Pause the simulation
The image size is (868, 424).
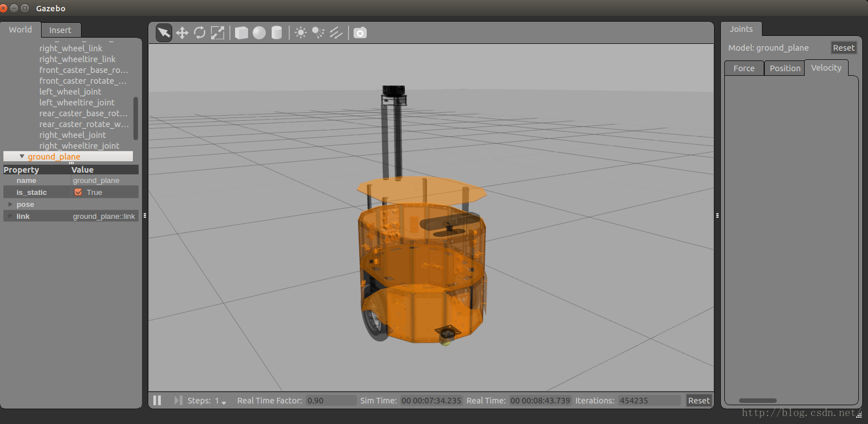point(157,401)
